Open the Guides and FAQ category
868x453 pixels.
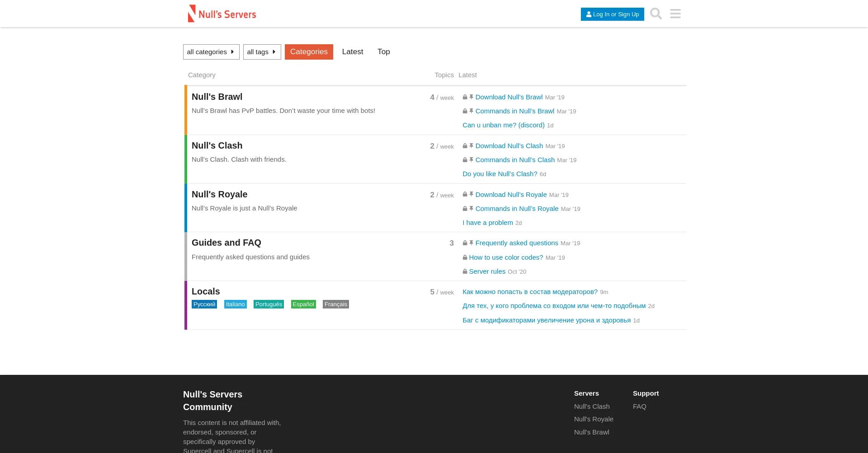pos(226,243)
